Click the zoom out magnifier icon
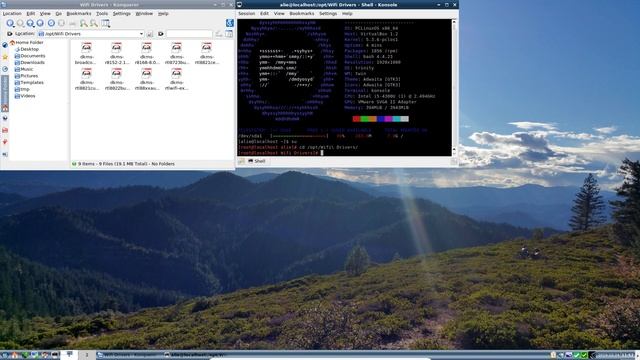 pyautogui.click(x=94, y=24)
